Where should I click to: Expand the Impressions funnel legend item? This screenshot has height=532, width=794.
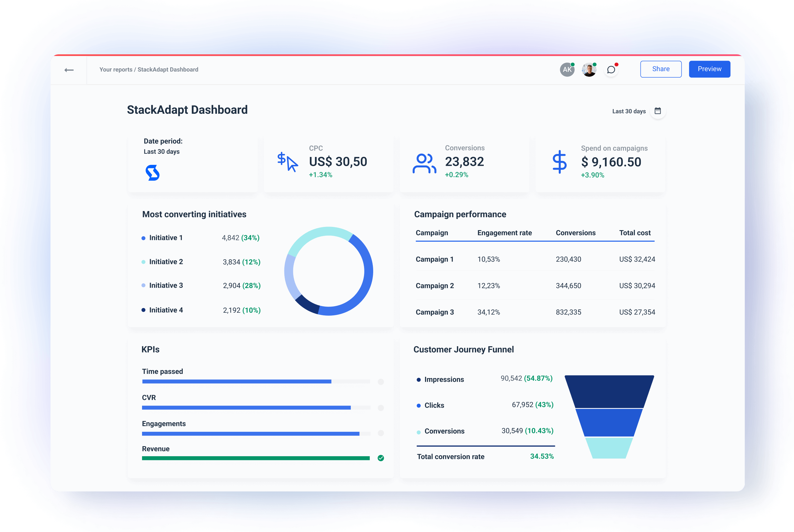pos(444,379)
